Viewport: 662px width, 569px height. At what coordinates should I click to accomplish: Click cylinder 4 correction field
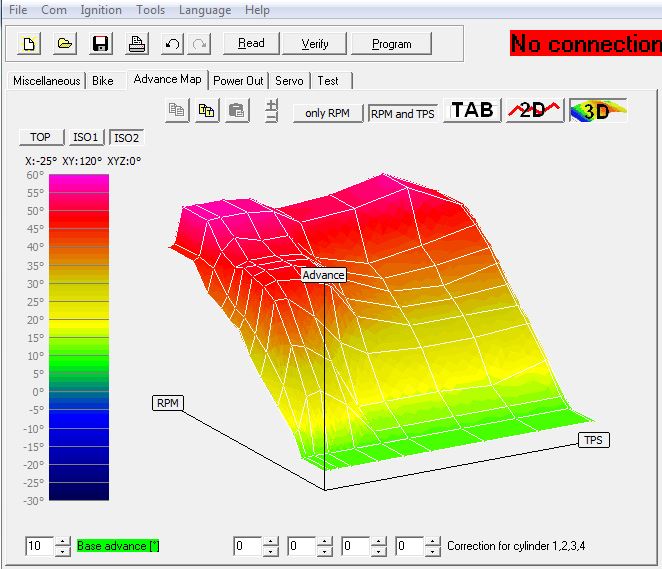coord(410,546)
